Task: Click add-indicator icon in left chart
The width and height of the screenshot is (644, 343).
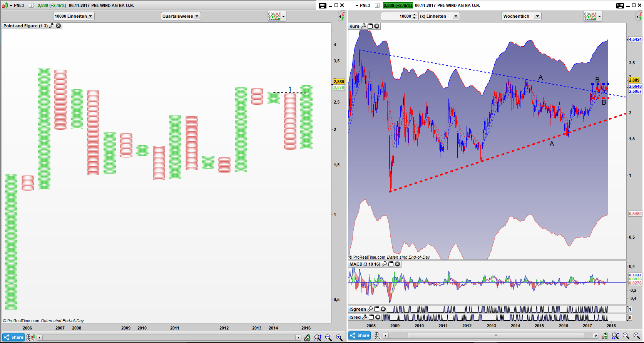Action: [274, 16]
